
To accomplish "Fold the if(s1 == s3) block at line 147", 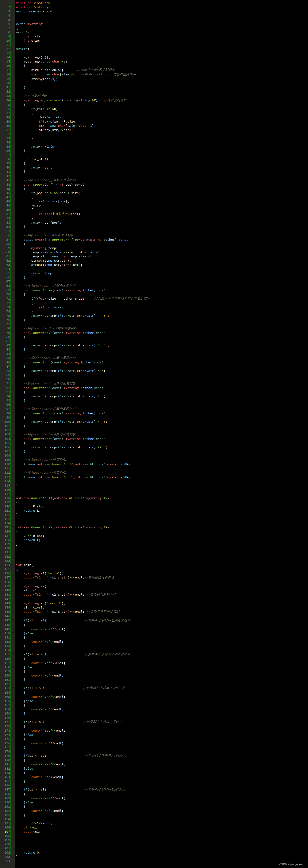I will (x=13, y=620).
